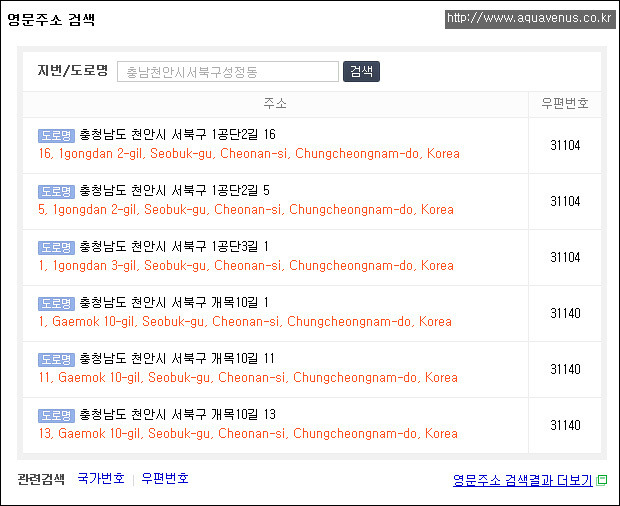Open 영문주소 검색결과 더보기 link
620x506 pixels.
pos(523,480)
